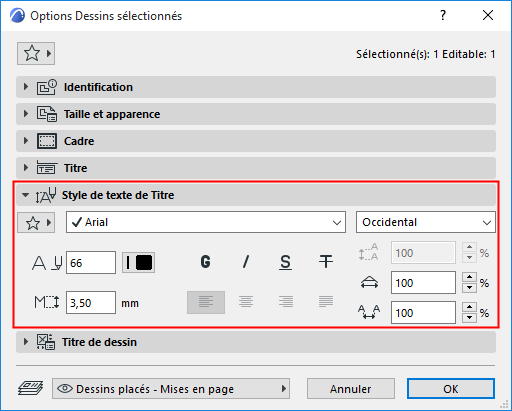Click the character spacing icon

click(369, 312)
